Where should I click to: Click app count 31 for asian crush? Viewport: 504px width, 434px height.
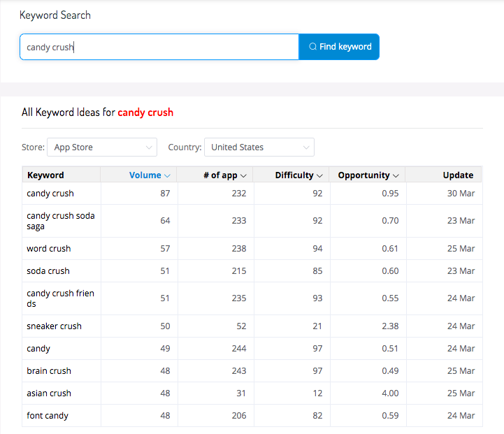[241, 393]
